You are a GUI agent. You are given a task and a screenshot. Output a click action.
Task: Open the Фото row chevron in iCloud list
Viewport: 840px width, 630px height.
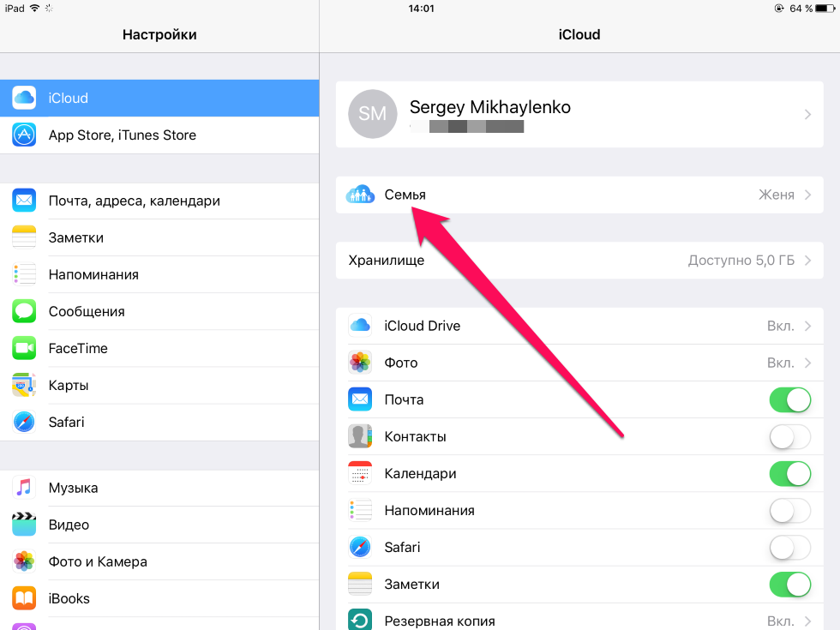coord(807,363)
